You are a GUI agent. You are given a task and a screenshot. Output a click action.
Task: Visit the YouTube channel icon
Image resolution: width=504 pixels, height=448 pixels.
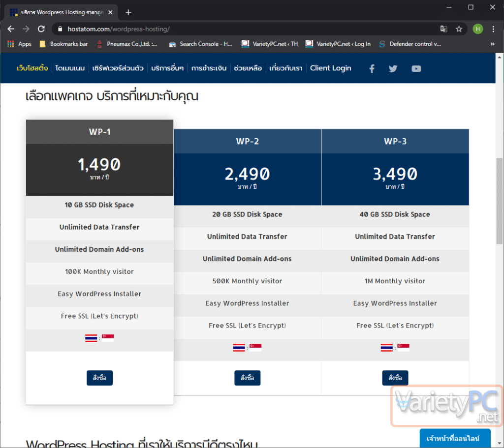(416, 69)
